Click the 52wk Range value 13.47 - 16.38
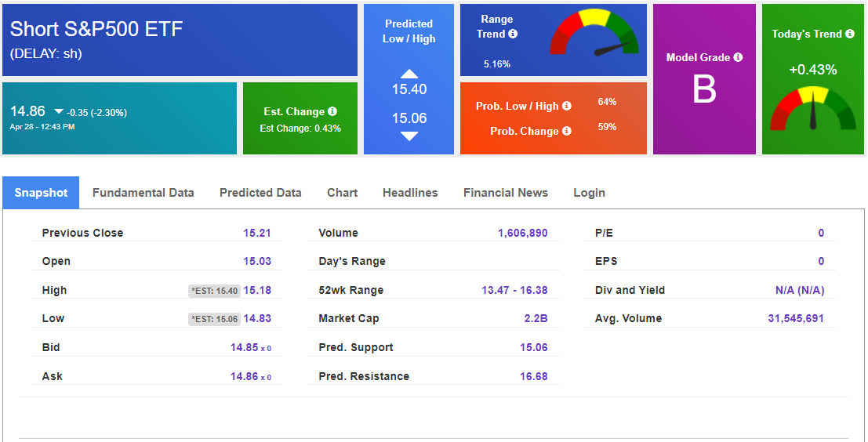 coord(514,290)
